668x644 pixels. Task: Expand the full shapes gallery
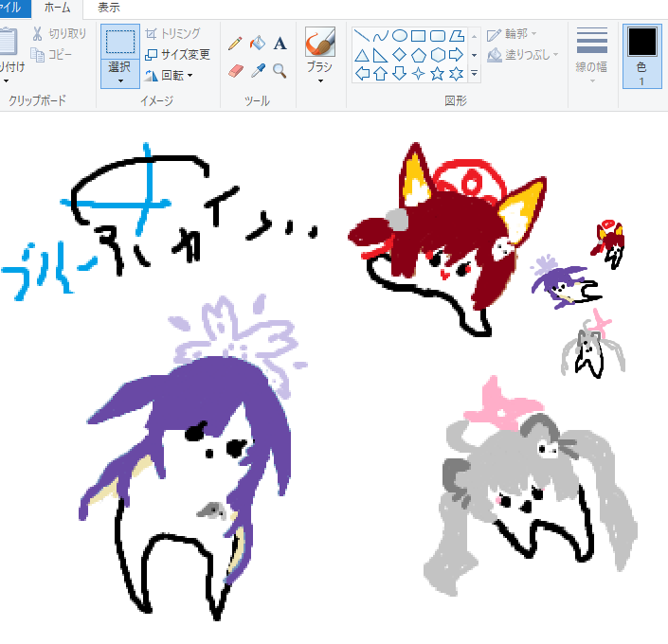(x=474, y=74)
